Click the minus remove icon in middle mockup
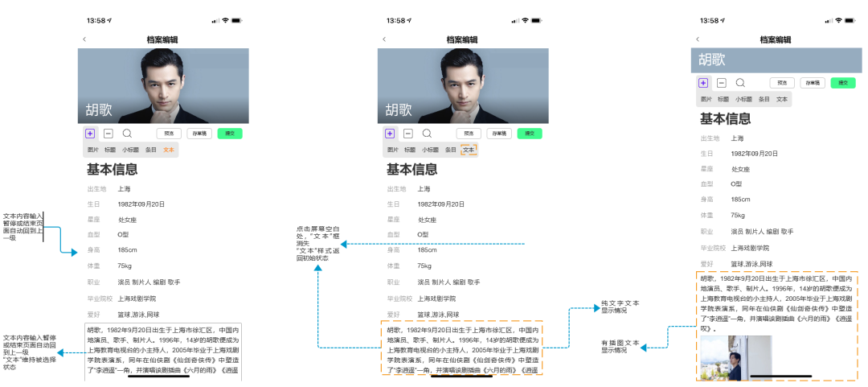The image size is (868, 387). (408, 134)
